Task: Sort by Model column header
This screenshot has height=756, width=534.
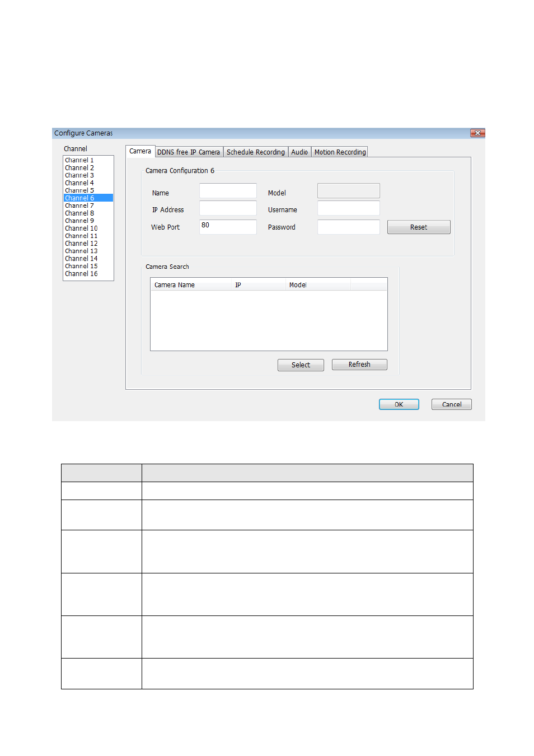Action: point(318,285)
